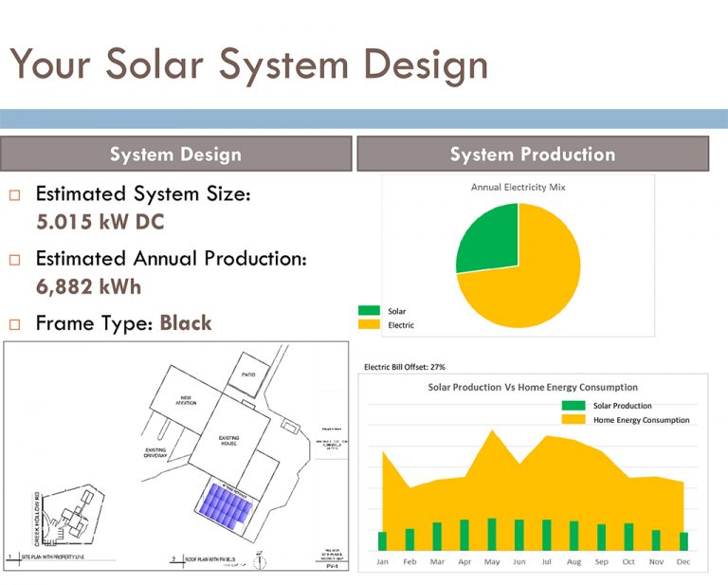This screenshot has height=585, width=728.
Task: Click the Electric Bill Offset: 27% label
Action: click(x=405, y=366)
